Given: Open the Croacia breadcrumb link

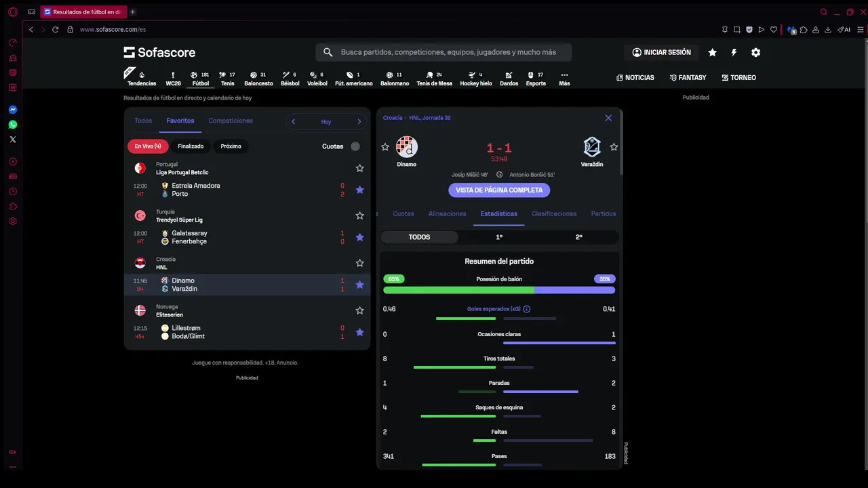Looking at the screenshot, I should (x=393, y=118).
